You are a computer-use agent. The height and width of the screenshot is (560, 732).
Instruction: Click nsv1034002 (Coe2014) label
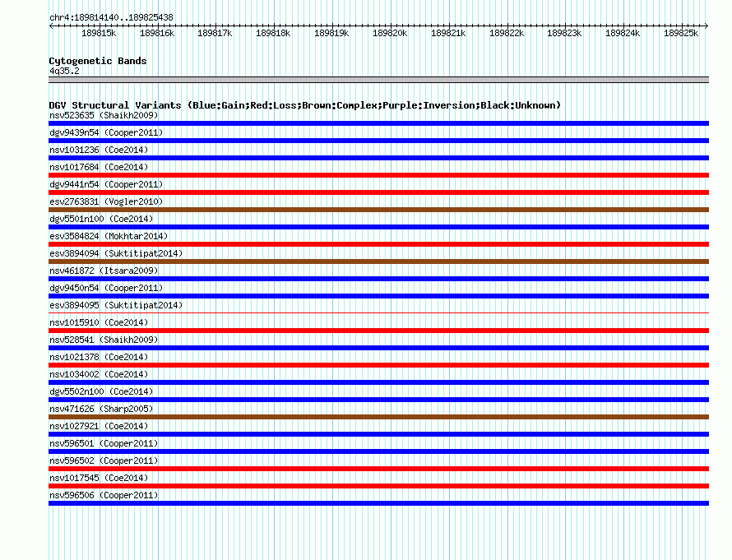pyautogui.click(x=99, y=374)
